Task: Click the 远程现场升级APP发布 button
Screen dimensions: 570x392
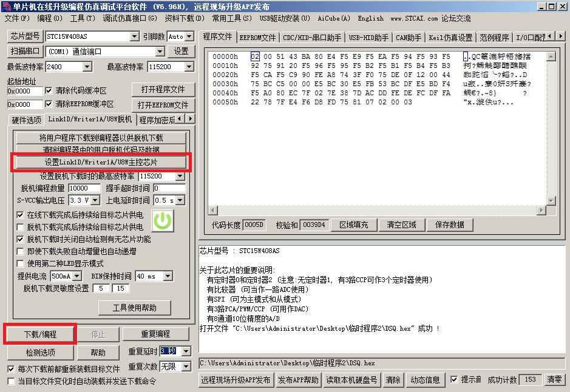Action: (x=236, y=380)
